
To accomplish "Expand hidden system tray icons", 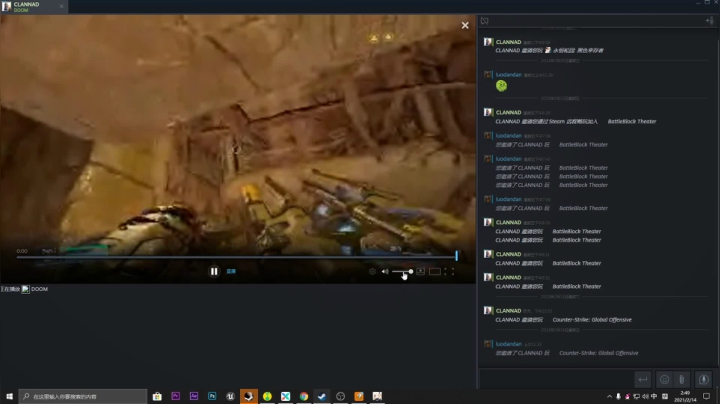I will pyautogui.click(x=609, y=397).
